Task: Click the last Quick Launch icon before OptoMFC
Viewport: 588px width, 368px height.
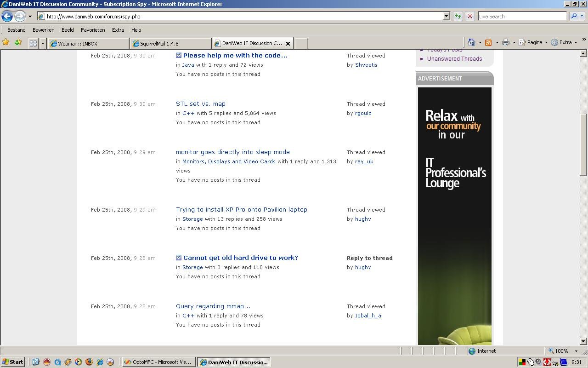Action: click(x=110, y=362)
